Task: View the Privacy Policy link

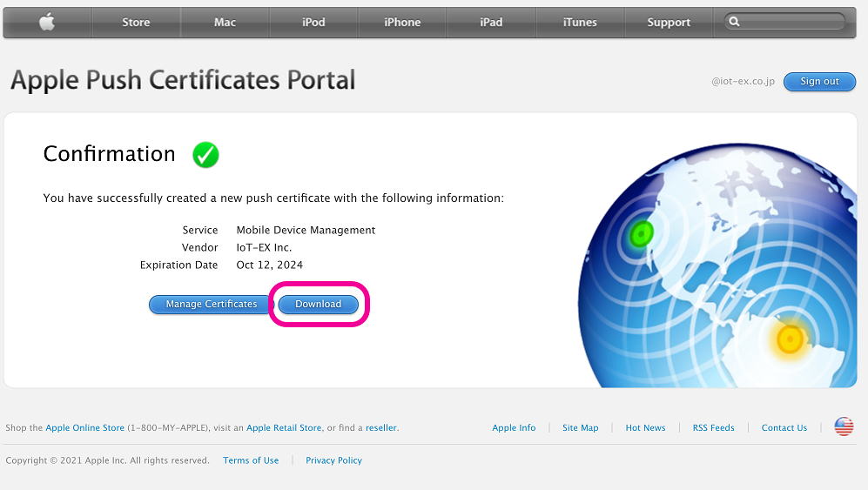Action: [x=333, y=460]
